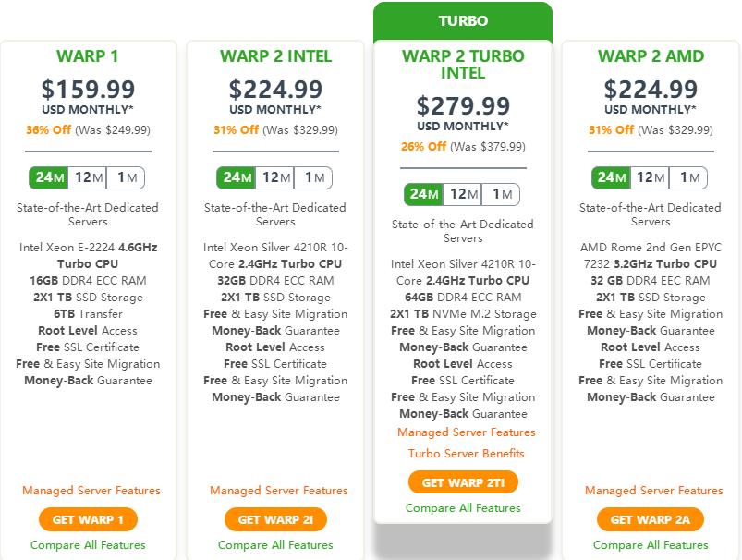Order via GET WARP 2A button
This screenshot has height=560, width=742.
(651, 519)
